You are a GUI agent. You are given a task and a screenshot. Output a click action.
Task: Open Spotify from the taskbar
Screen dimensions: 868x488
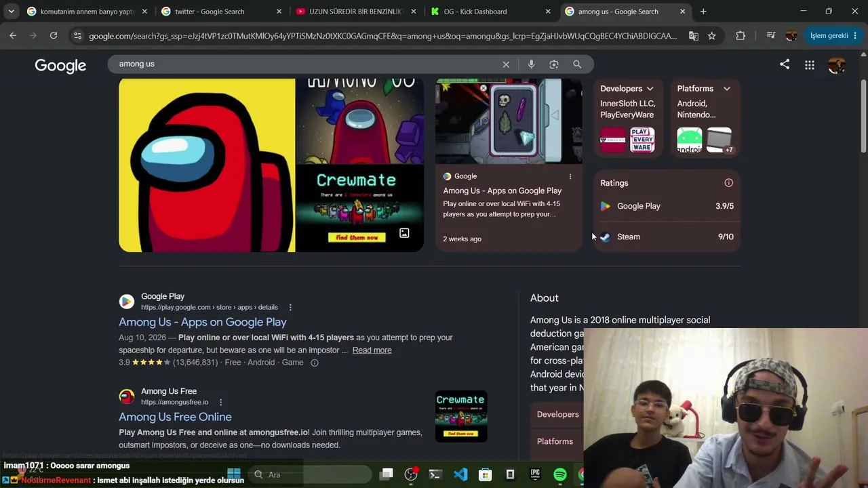(x=560, y=474)
